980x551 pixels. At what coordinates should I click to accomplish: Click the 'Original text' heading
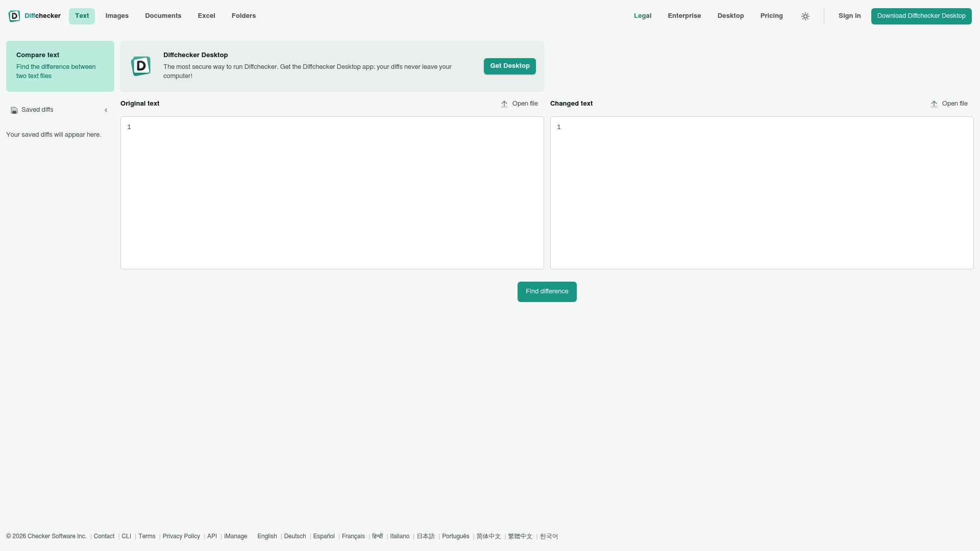pyautogui.click(x=140, y=104)
